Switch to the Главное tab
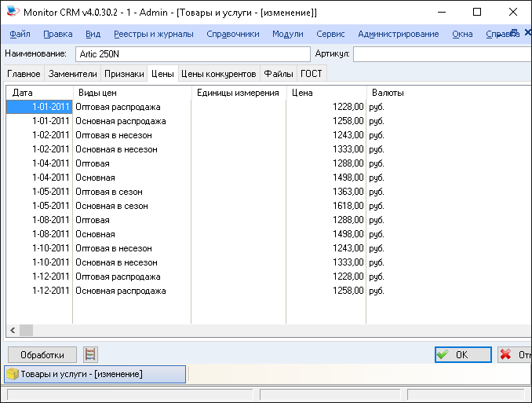The width and height of the screenshot is (532, 403). tap(24, 74)
